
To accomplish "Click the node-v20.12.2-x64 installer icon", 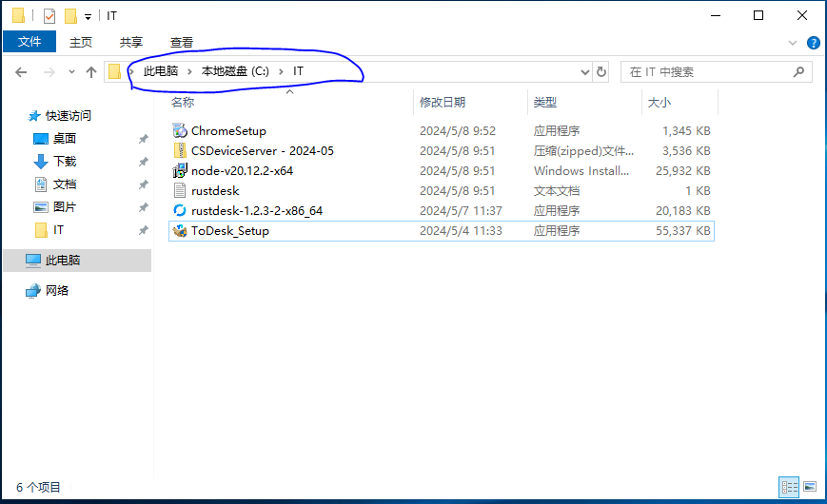I will (x=180, y=170).
